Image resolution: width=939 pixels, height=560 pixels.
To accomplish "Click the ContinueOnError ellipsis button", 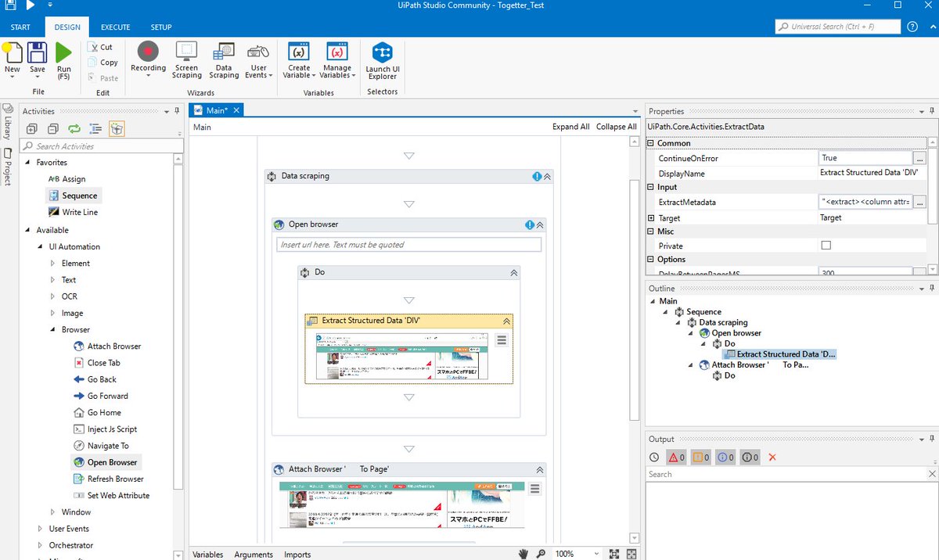I will coord(919,158).
